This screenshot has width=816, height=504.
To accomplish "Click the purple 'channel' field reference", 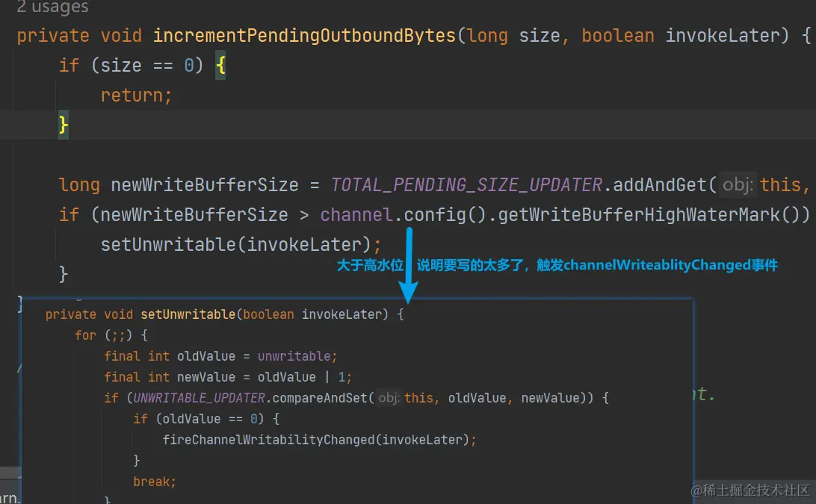I will [356, 214].
